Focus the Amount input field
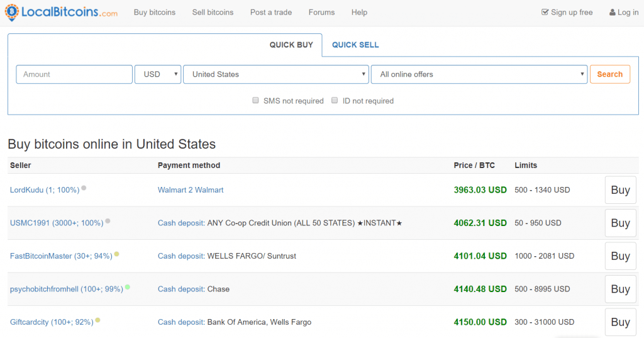The width and height of the screenshot is (644, 338). [x=74, y=74]
